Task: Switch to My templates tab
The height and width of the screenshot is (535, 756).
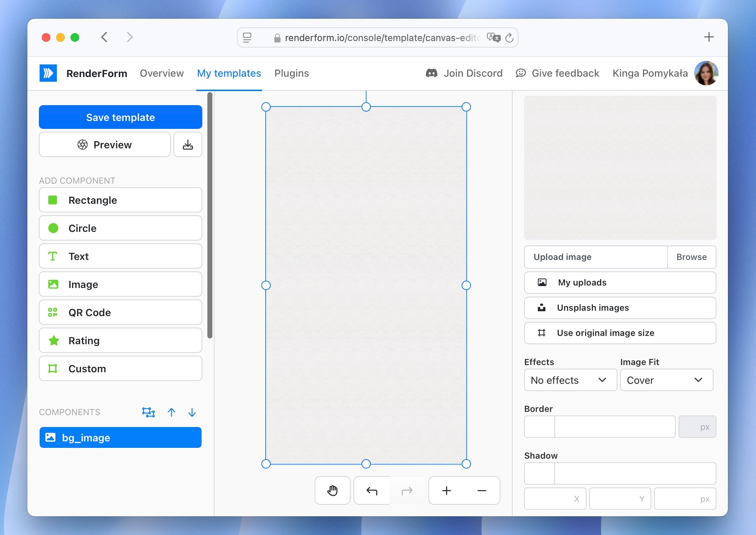Action: click(x=229, y=73)
